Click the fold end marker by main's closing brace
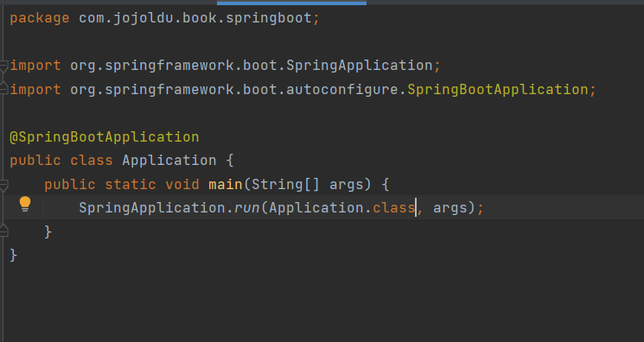Image resolution: width=644 pixels, height=342 pixels. (3, 231)
